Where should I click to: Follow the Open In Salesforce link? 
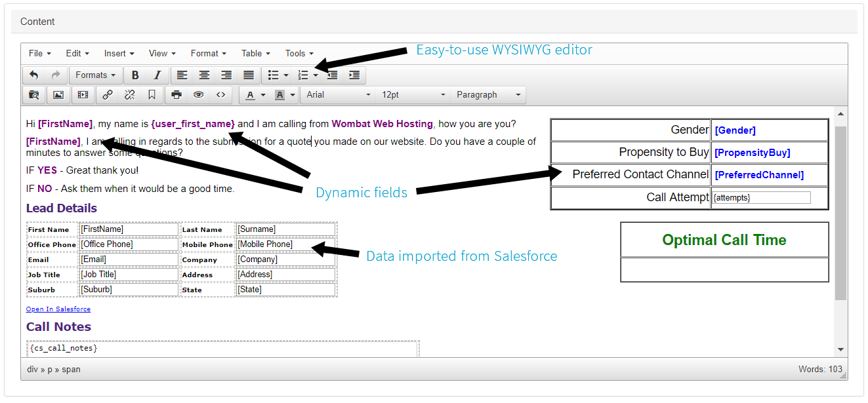click(58, 309)
